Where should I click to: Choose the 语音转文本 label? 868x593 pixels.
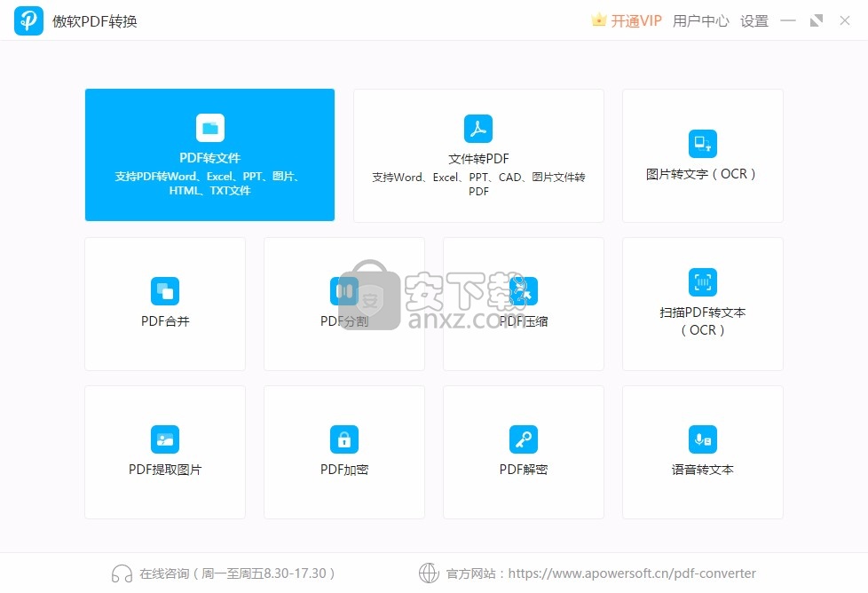(703, 470)
